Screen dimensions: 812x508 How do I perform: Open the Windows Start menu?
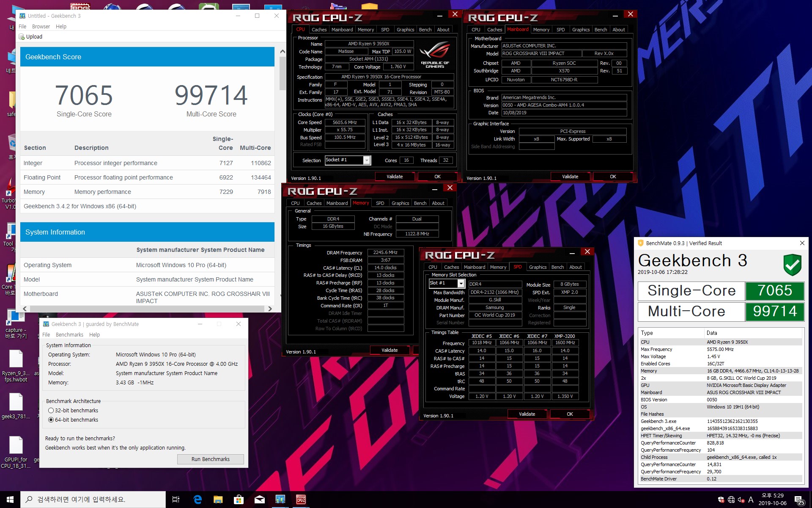click(x=10, y=500)
